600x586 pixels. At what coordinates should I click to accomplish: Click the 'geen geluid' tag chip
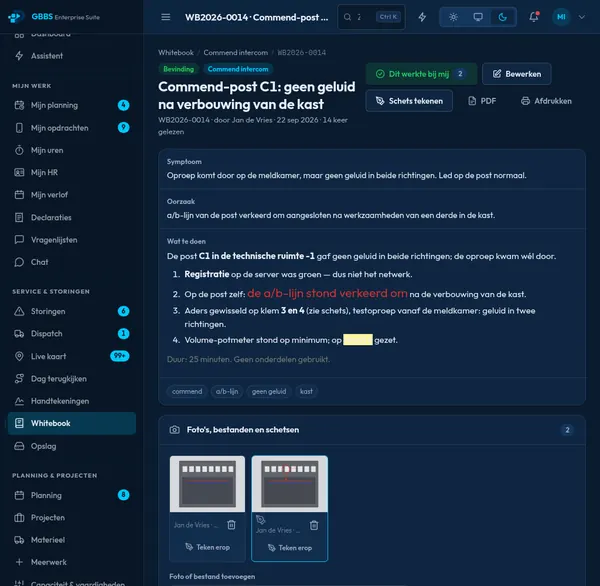269,392
